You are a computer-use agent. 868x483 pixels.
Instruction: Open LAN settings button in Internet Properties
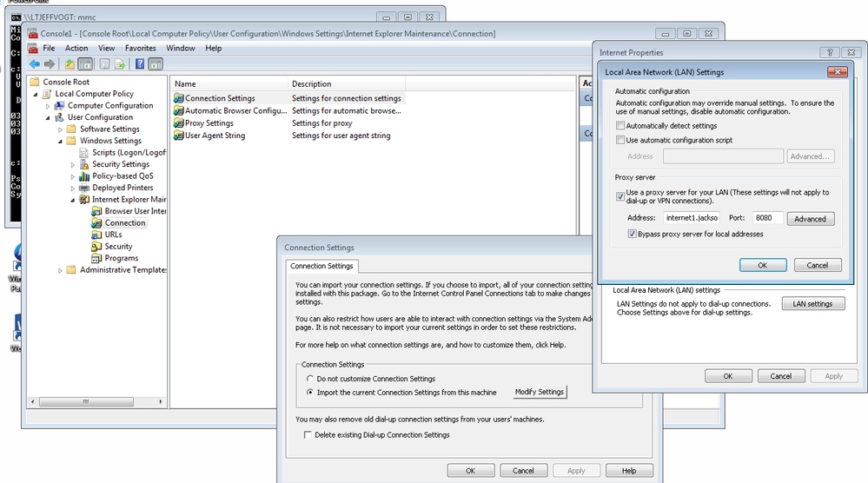point(812,304)
